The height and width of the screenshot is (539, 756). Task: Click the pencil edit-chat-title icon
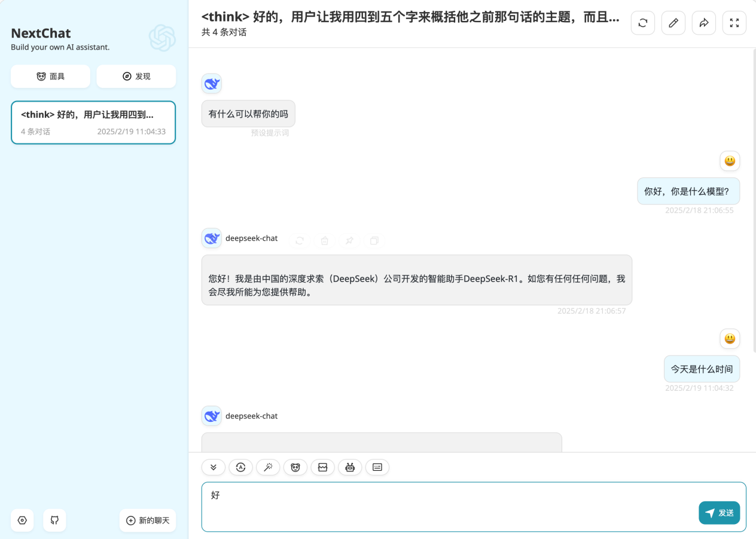coord(673,23)
